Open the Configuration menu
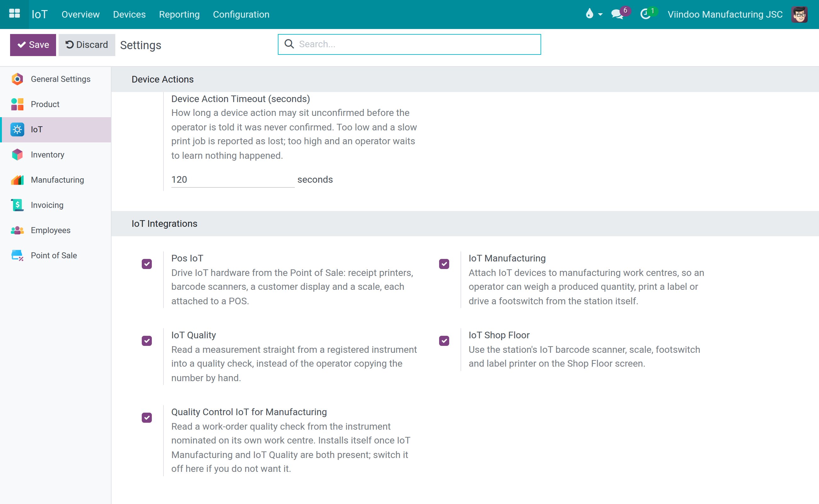The width and height of the screenshot is (819, 504). (x=241, y=14)
